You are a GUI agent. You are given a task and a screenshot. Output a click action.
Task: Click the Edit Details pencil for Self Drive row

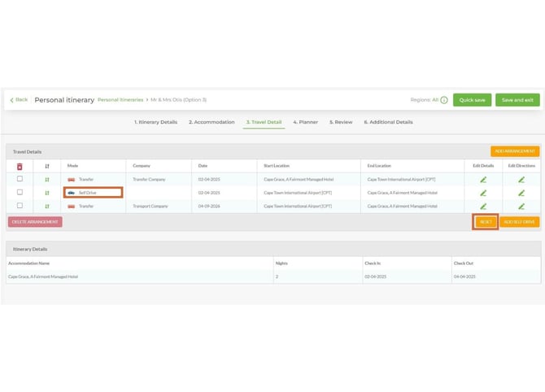pyautogui.click(x=483, y=193)
